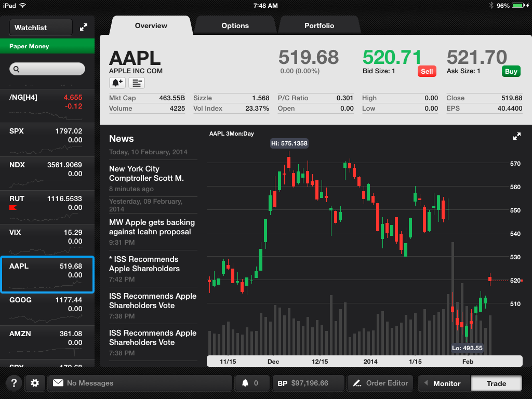Select NDX in the watchlist
This screenshot has width=532, height=399.
coord(47,174)
